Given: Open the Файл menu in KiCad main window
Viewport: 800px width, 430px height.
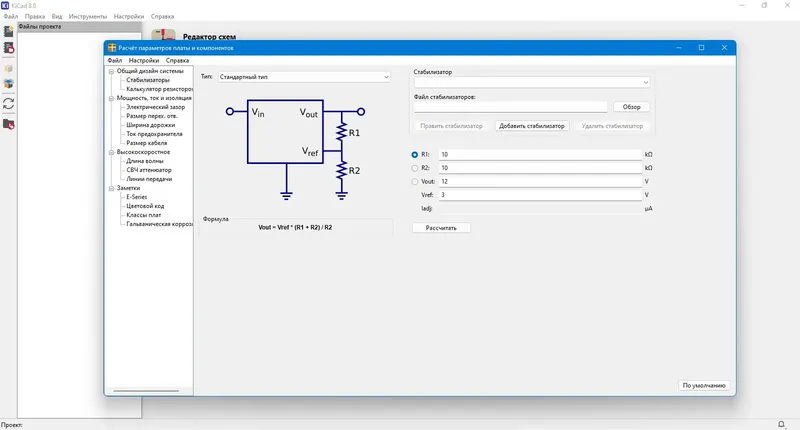Looking at the screenshot, I should (11, 16).
